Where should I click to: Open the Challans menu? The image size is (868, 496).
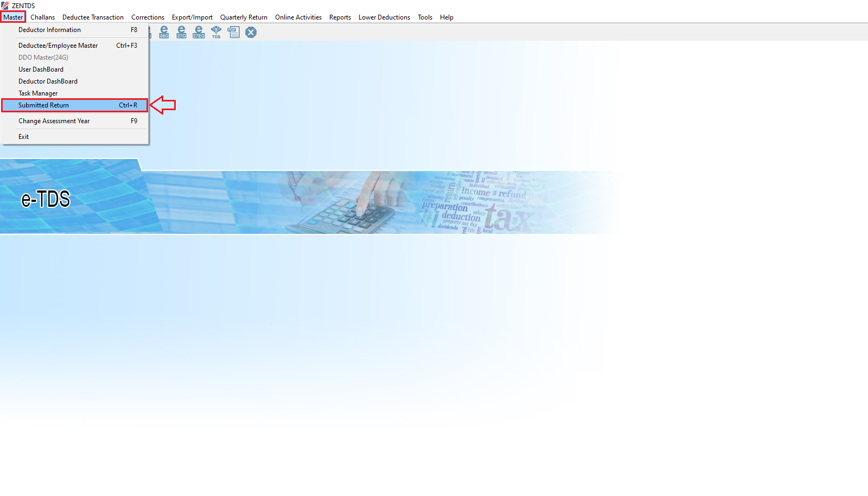tap(42, 17)
